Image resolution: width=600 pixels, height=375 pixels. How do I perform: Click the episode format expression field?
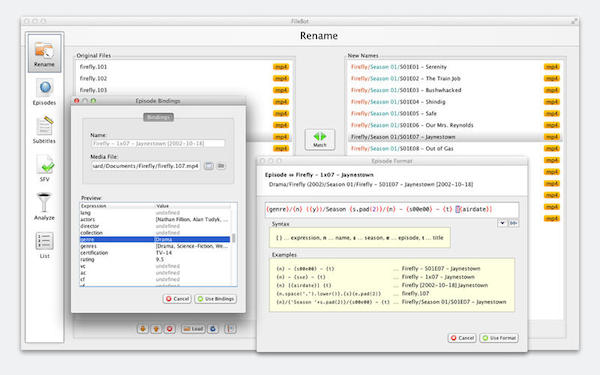click(x=392, y=210)
